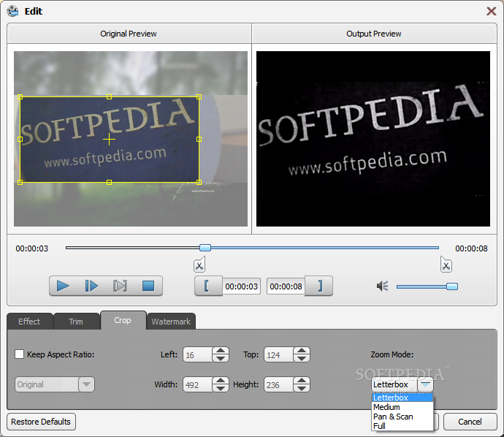The height and width of the screenshot is (437, 504).
Task: Start video playback with the Play button
Action: click(63, 286)
